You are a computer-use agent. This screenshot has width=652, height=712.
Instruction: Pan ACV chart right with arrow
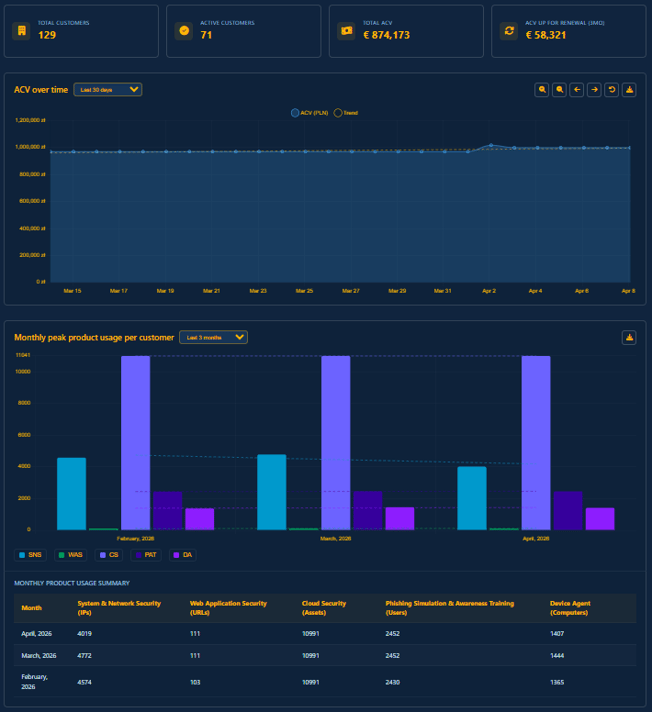594,90
